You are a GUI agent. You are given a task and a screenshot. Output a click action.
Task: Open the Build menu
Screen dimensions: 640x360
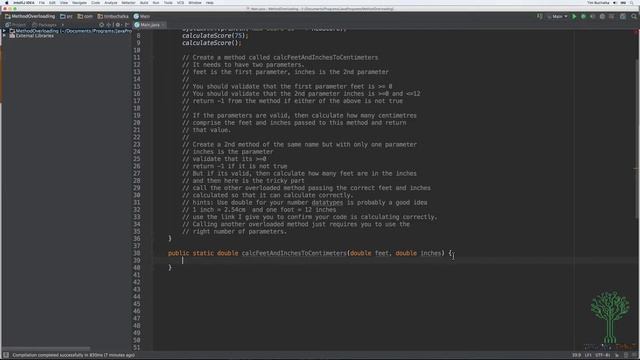[144, 2]
